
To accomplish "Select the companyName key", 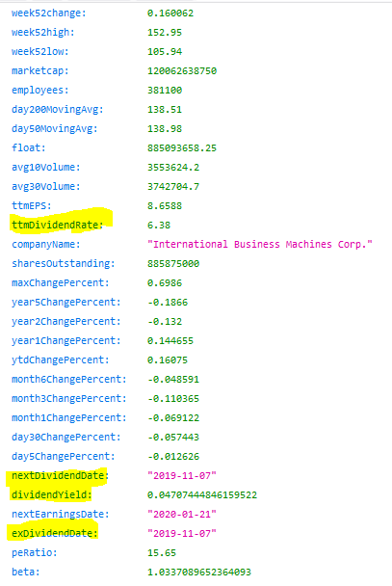I will point(46,244).
